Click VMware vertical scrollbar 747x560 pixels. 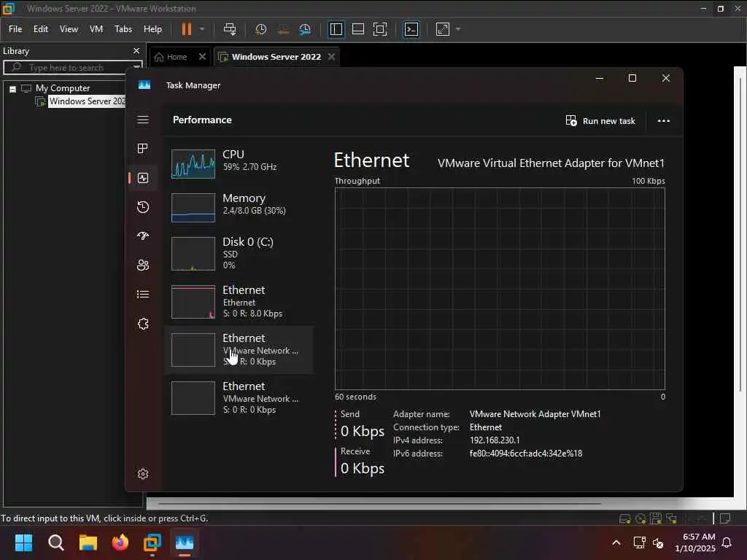coord(740,233)
